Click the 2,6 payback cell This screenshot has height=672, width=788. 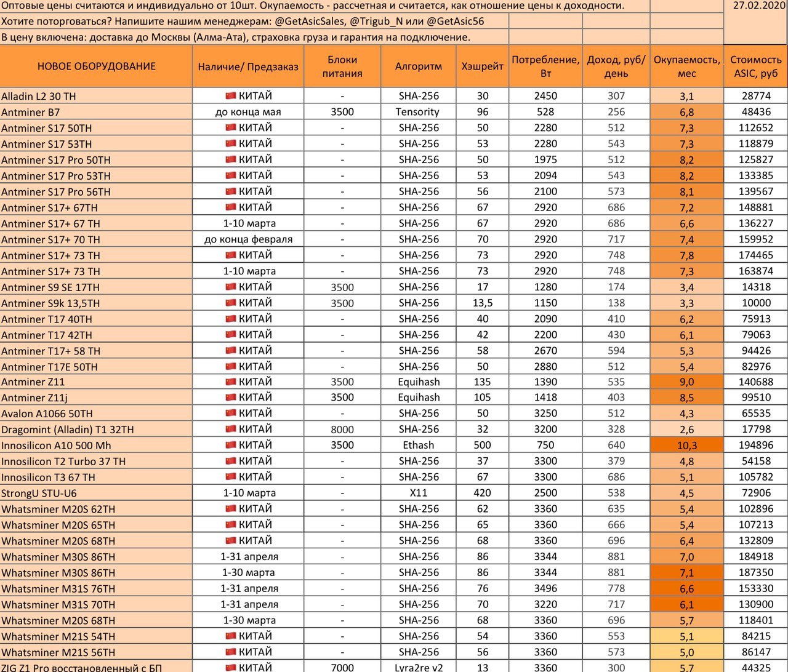(687, 430)
